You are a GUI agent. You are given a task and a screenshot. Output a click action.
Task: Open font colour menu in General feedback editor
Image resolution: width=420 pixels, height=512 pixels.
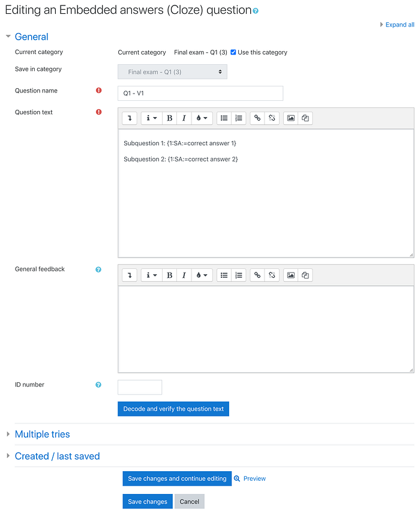coord(202,276)
